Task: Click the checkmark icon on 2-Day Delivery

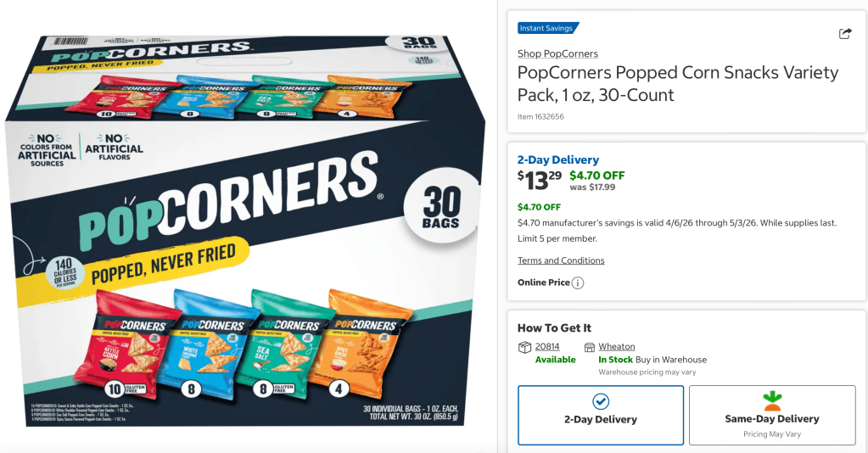Action: pos(601,401)
